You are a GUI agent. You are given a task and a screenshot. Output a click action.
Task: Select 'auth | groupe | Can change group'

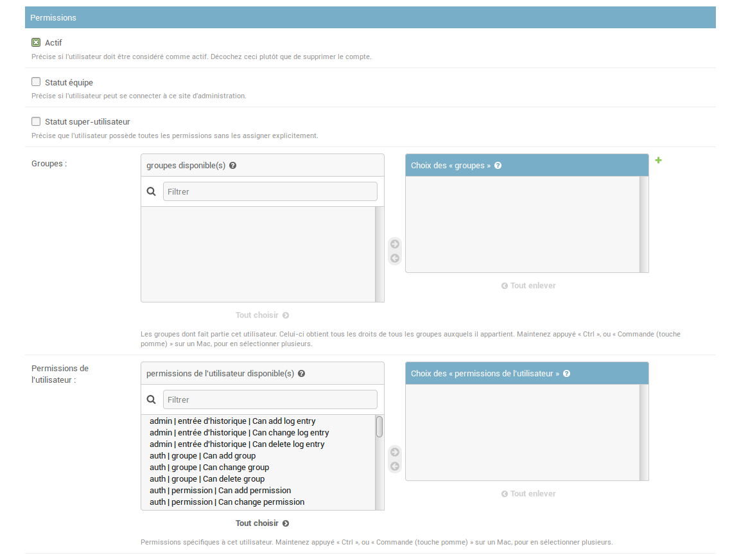click(258, 467)
